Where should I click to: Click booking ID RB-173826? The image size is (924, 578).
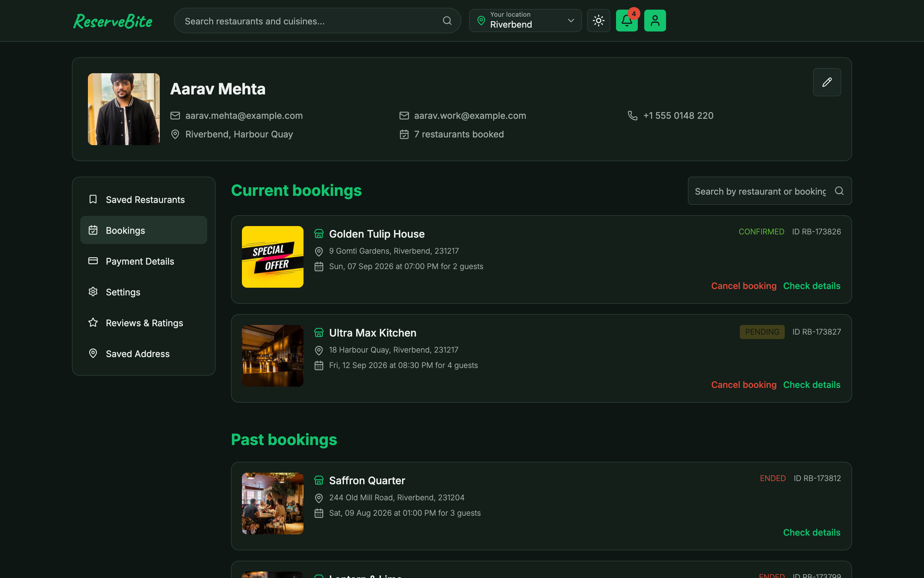pos(816,232)
